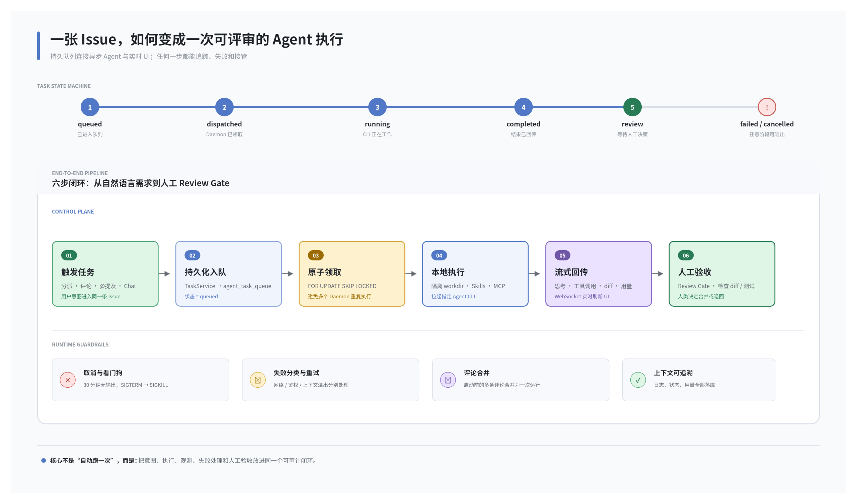Click the main title 一张 Issue，如何变成一次可评审的 Agent 执行
This screenshot has width=857, height=504.
[197, 39]
